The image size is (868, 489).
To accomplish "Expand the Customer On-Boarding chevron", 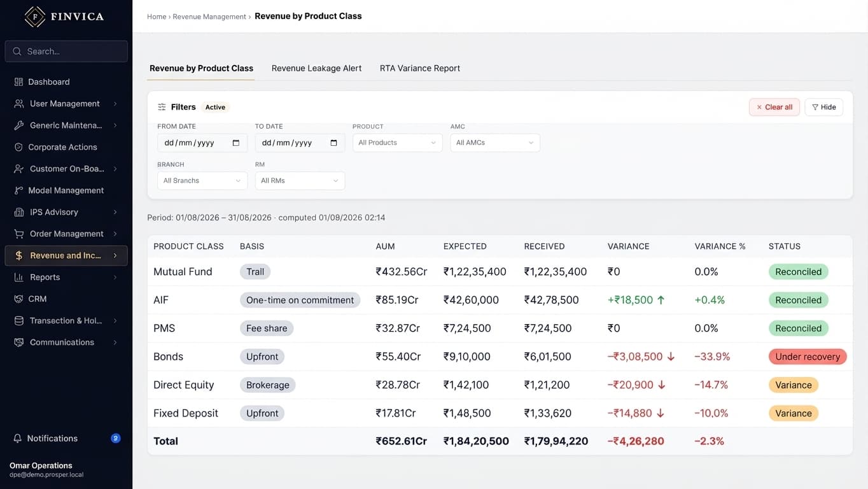I will tap(115, 169).
